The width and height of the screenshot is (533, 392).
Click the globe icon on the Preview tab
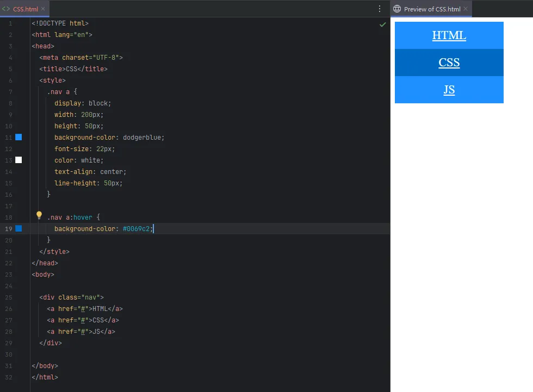click(x=397, y=9)
